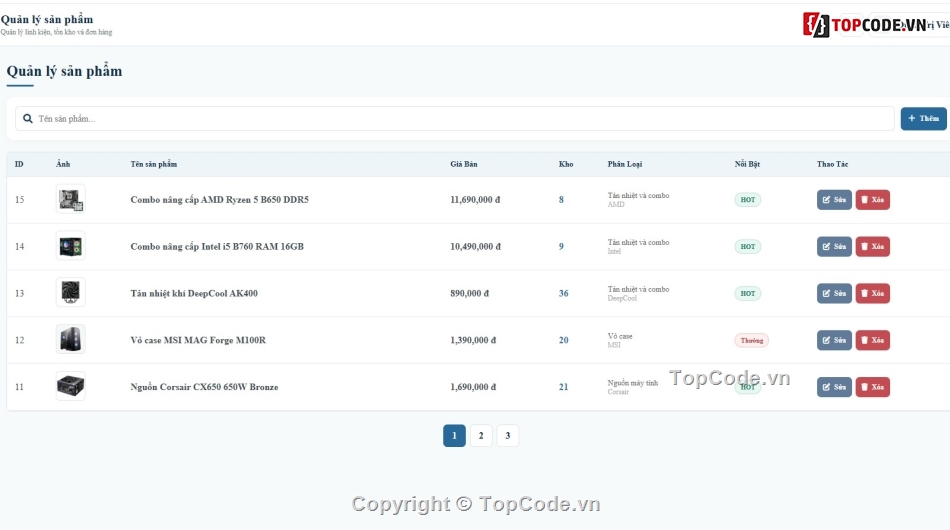950x530 pixels.
Task: Go to pagination page 2
Action: click(481, 436)
